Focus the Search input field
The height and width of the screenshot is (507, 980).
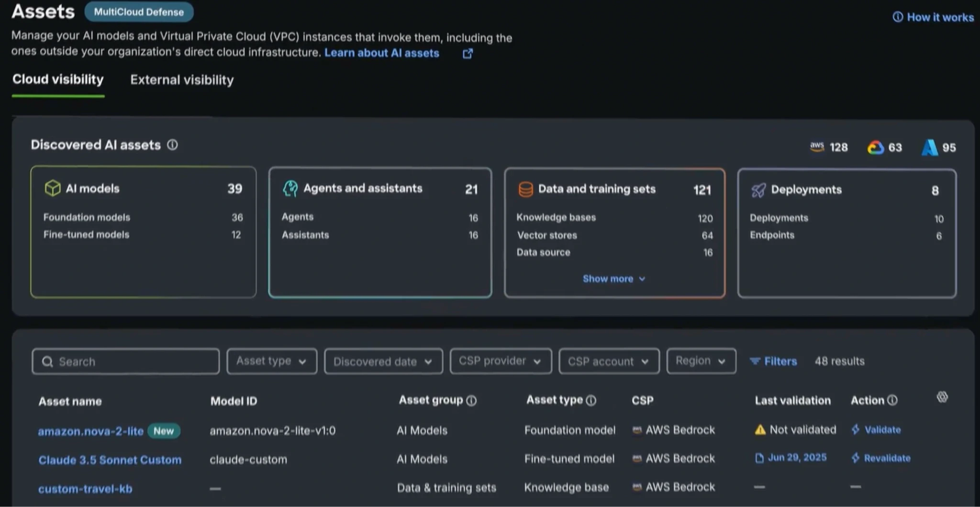click(126, 361)
